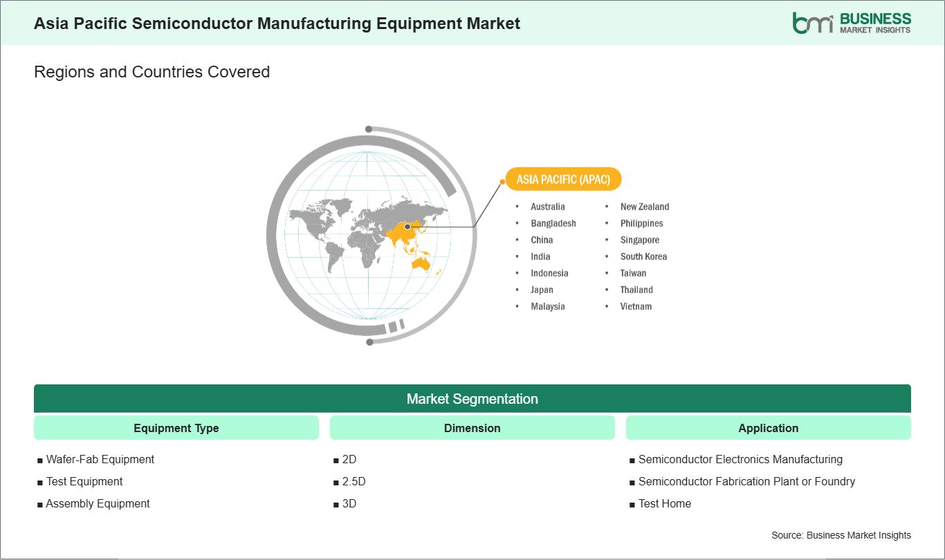Click the location marker dot on China
Screen dimensions: 945x560
[x=407, y=226]
